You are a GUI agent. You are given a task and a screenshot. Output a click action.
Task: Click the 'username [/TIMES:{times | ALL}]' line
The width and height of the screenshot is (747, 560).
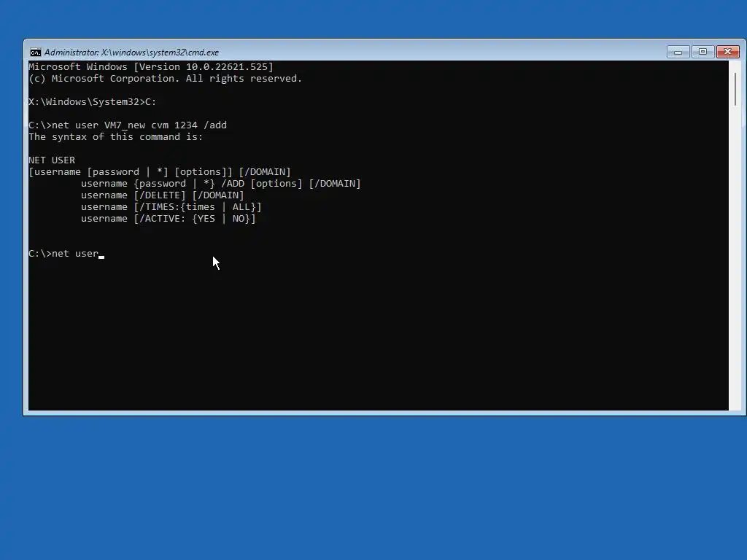pos(171,207)
